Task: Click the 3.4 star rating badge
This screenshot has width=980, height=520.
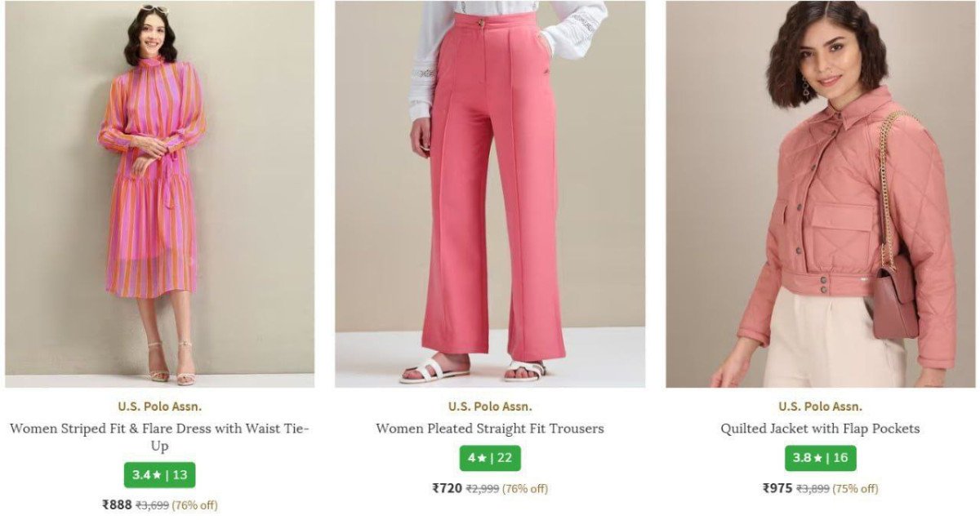Action: [159, 475]
